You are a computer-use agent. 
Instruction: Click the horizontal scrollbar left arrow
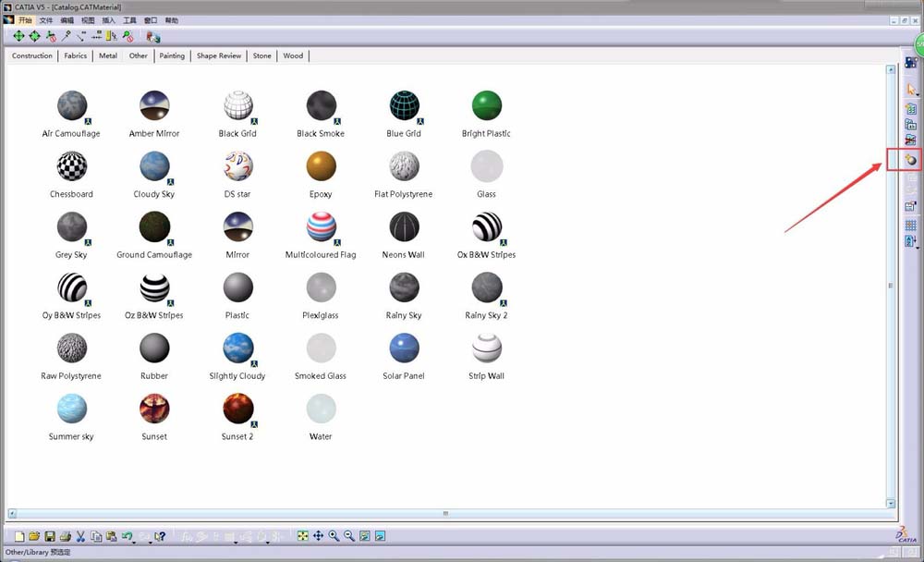(x=12, y=514)
